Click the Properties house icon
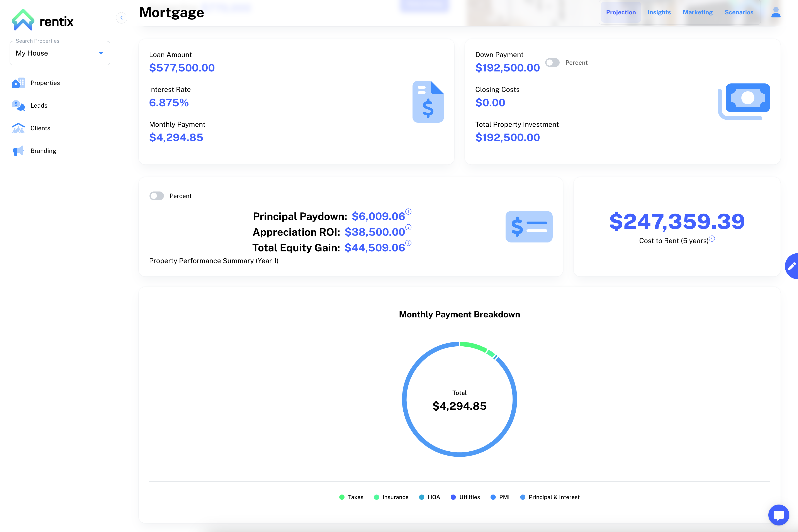798x532 pixels. pos(18,83)
